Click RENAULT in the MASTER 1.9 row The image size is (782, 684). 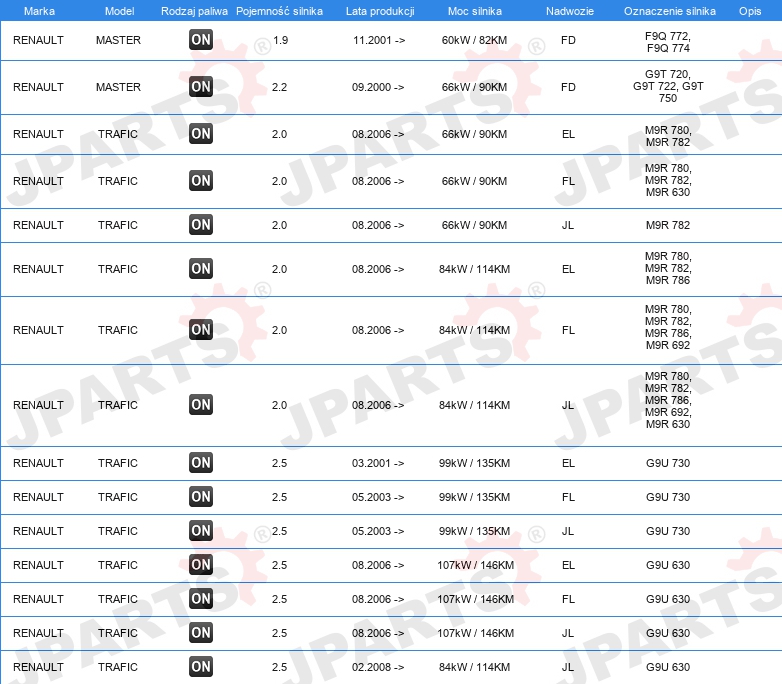click(38, 40)
